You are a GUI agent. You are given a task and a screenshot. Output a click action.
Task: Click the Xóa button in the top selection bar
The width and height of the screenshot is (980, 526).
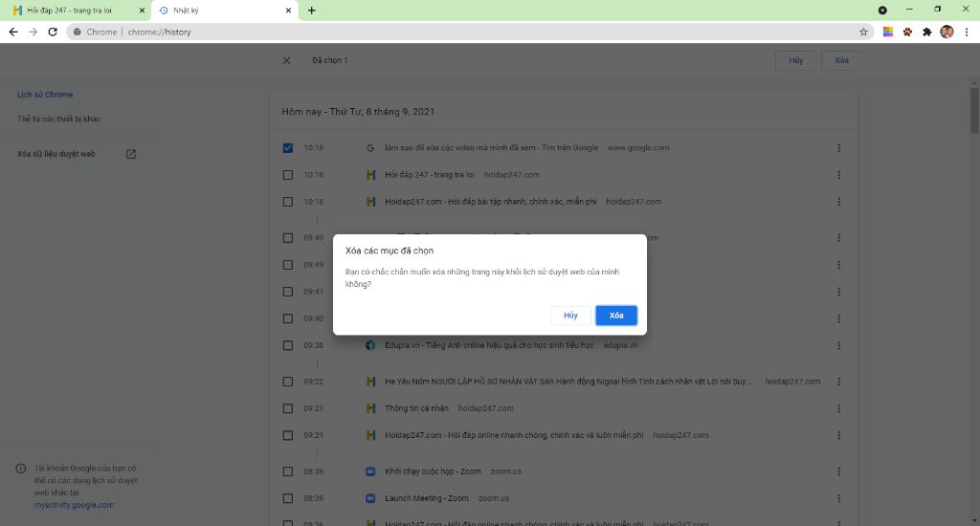pyautogui.click(x=841, y=60)
